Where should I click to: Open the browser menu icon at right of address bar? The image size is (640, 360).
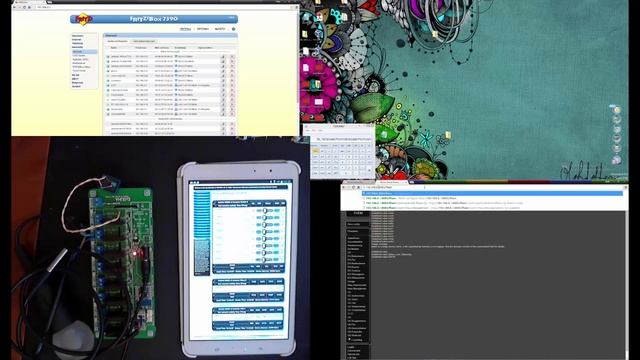(625, 187)
